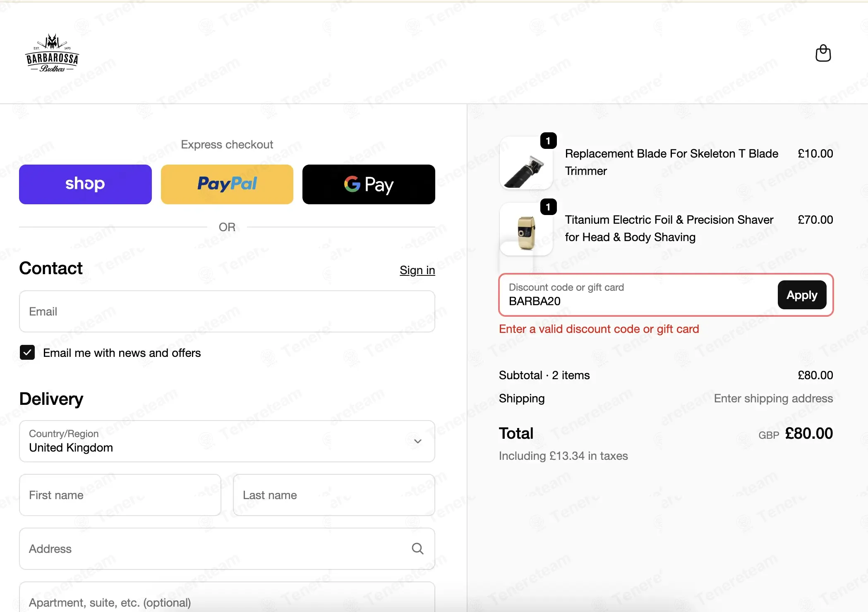Click the address search magnifier icon
Screen dimensions: 868x612
point(417,549)
